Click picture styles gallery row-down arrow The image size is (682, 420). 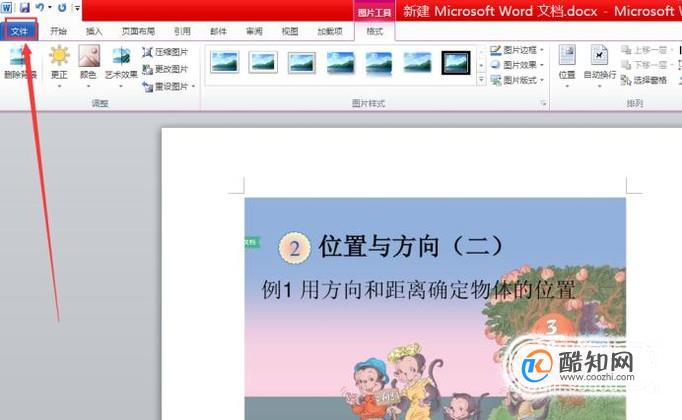tap(481, 66)
